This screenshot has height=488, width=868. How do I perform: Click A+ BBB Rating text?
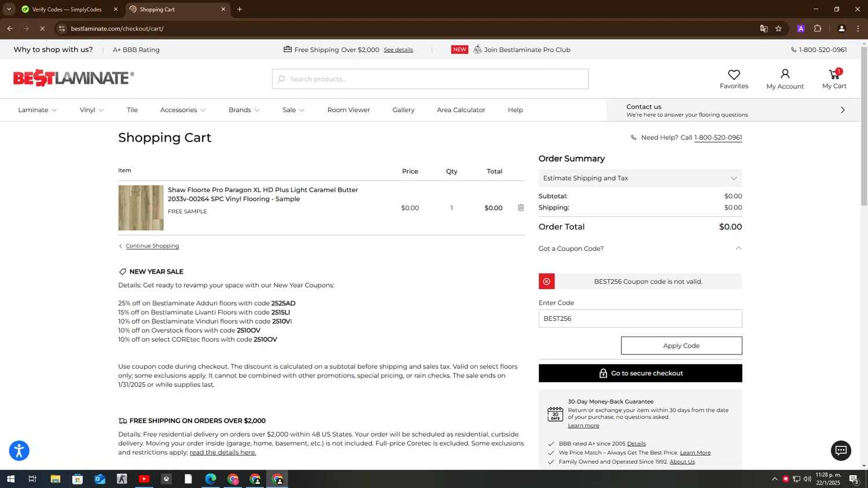[x=136, y=50]
